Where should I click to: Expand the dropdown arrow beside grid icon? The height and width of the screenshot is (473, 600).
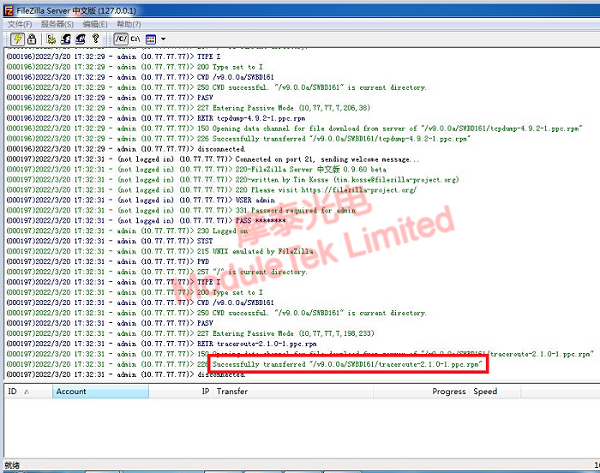point(162,38)
